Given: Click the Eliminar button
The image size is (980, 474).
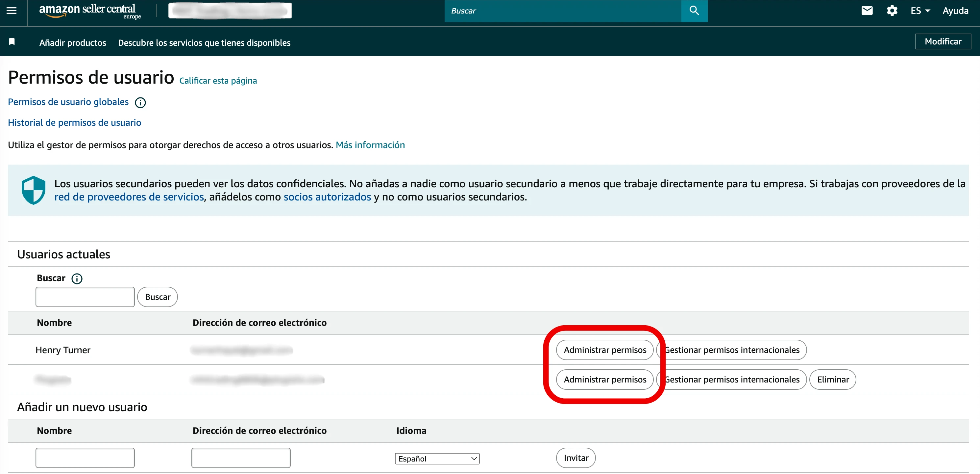Looking at the screenshot, I should pyautogui.click(x=833, y=380).
